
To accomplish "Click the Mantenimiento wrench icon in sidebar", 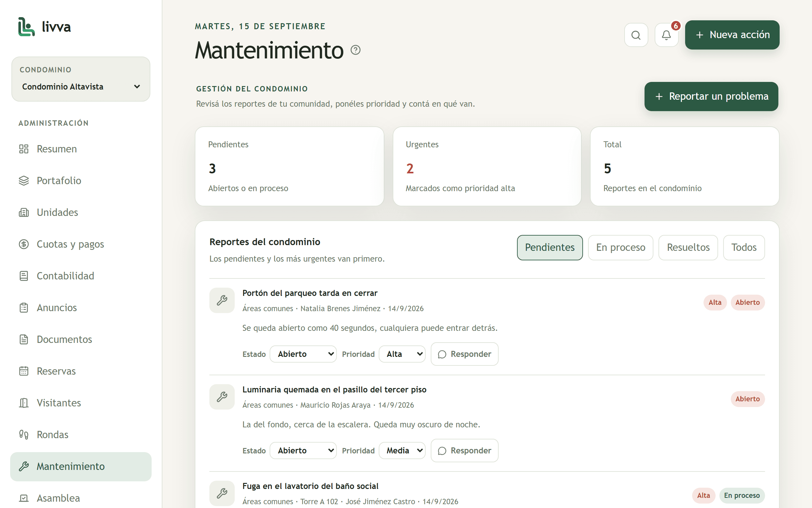I will pyautogui.click(x=23, y=466).
